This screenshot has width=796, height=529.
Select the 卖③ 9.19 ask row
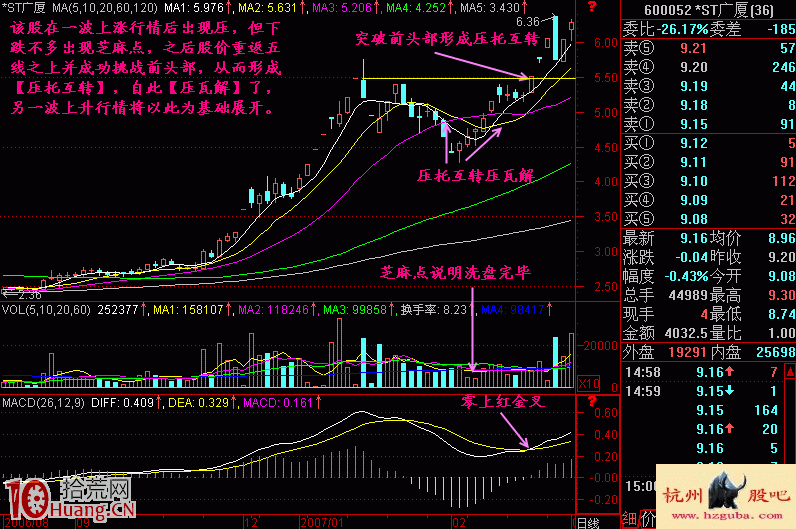(x=709, y=86)
